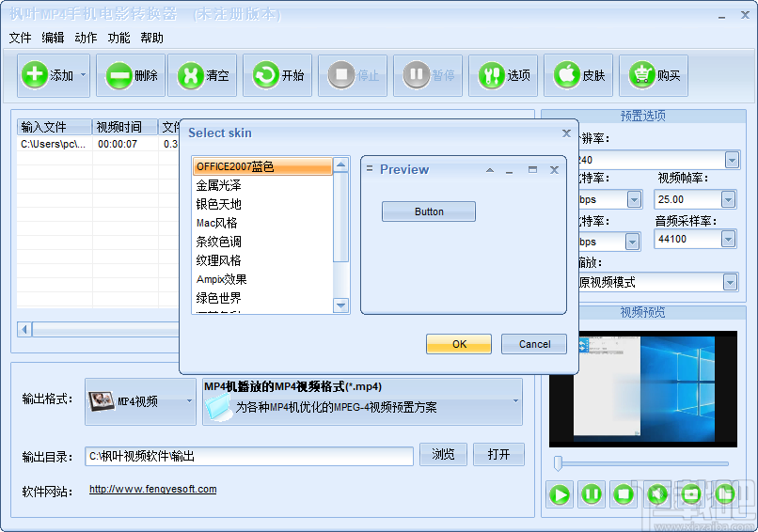
Task: Click the Preview panel roll-up arrow
Action: (x=490, y=170)
